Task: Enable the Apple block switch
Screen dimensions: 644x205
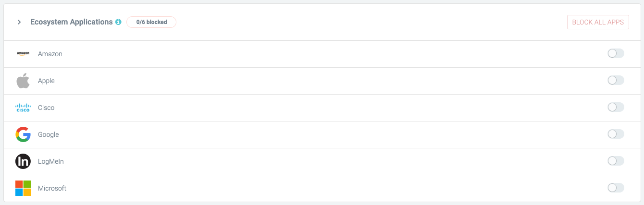Action: coord(616,80)
